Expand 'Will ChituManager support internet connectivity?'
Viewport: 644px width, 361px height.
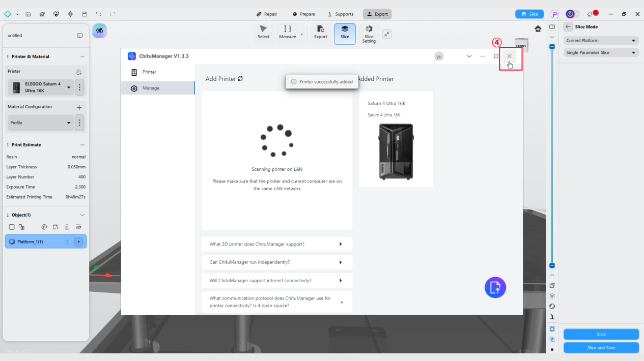277,281
